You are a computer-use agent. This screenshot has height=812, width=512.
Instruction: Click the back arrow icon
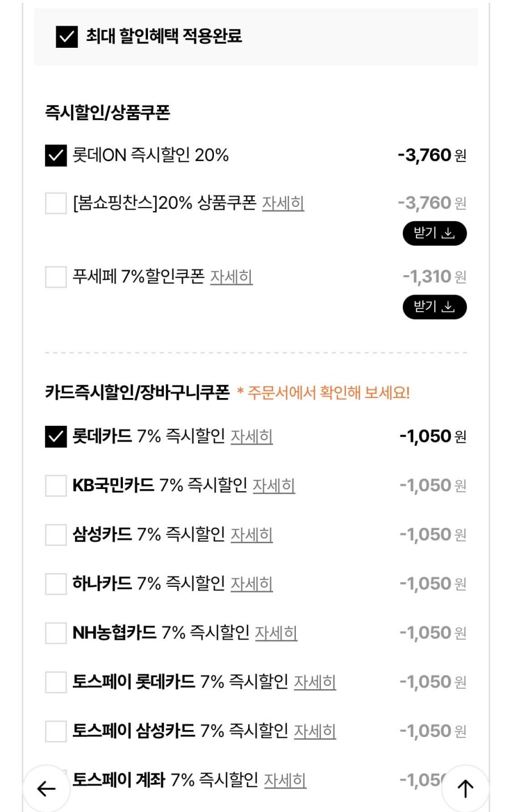[46, 788]
